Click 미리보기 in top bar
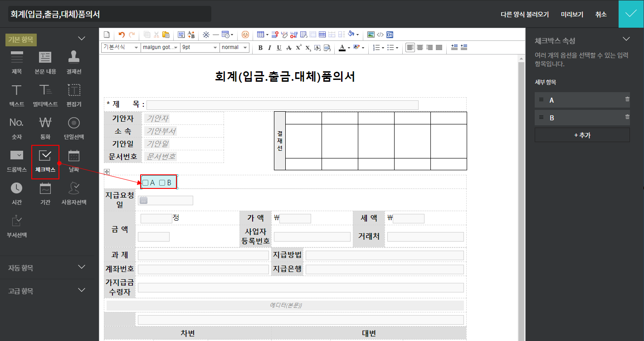644x341 pixels. click(572, 15)
